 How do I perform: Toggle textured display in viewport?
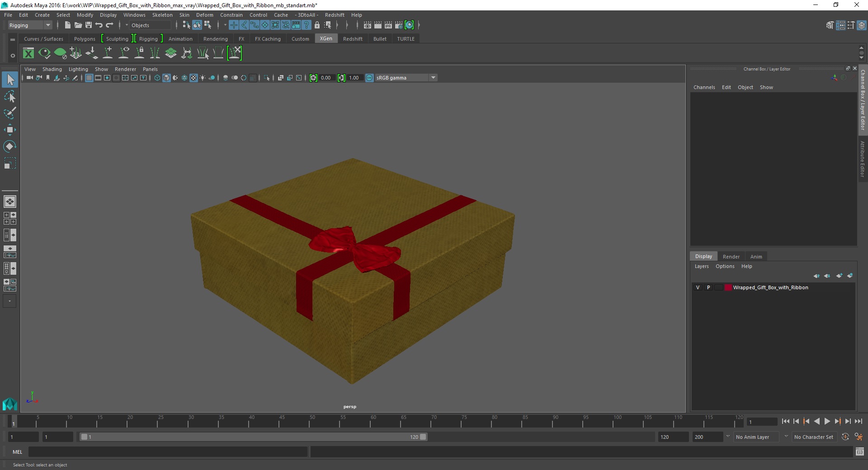click(193, 78)
